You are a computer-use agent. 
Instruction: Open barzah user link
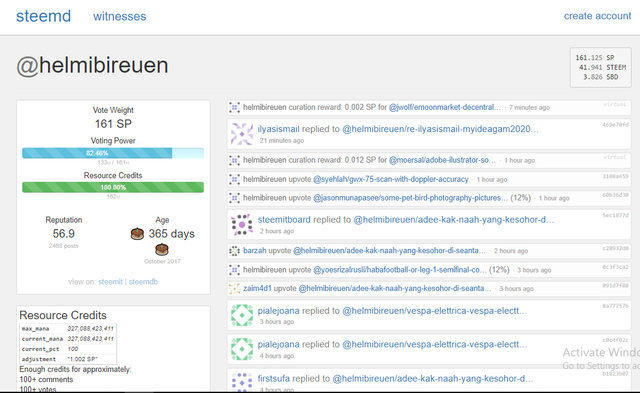(255, 251)
